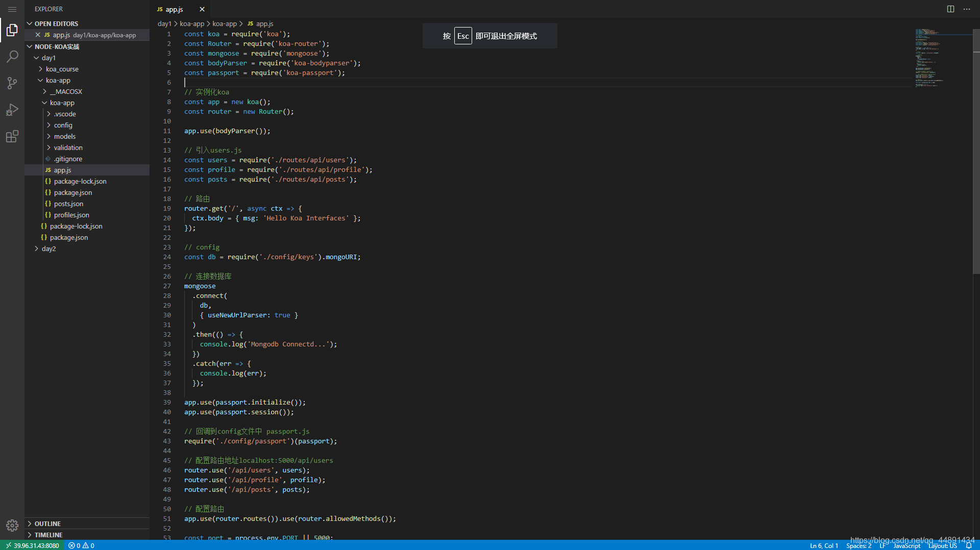Close the app.js editor tab

202,9
